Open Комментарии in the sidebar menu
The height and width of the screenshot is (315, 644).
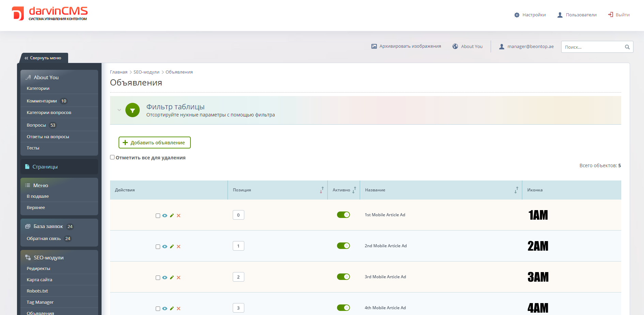pos(42,101)
